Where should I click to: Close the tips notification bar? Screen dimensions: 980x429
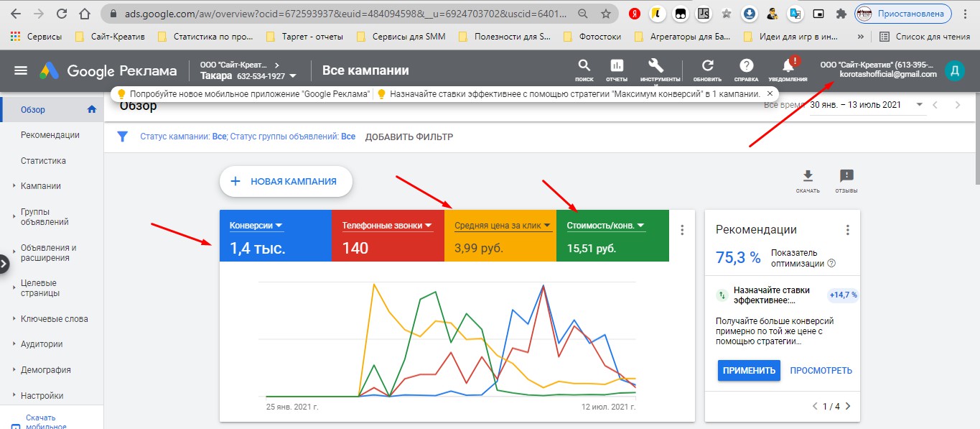[770, 93]
